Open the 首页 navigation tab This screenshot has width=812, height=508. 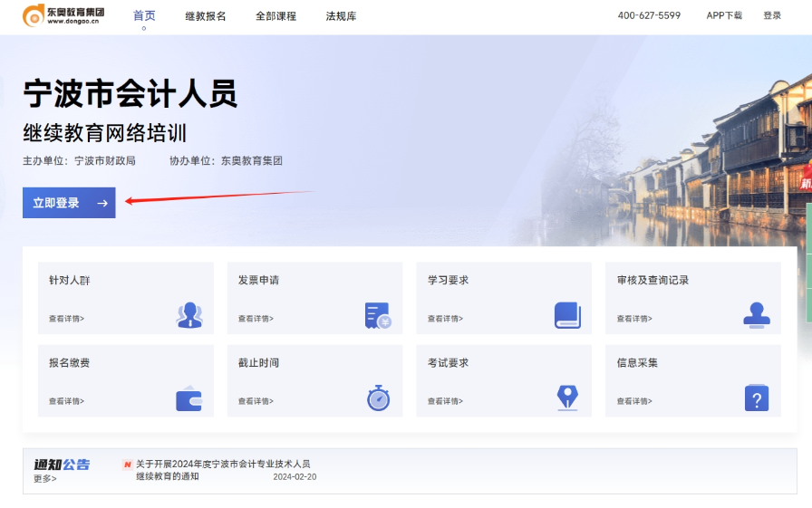(144, 16)
